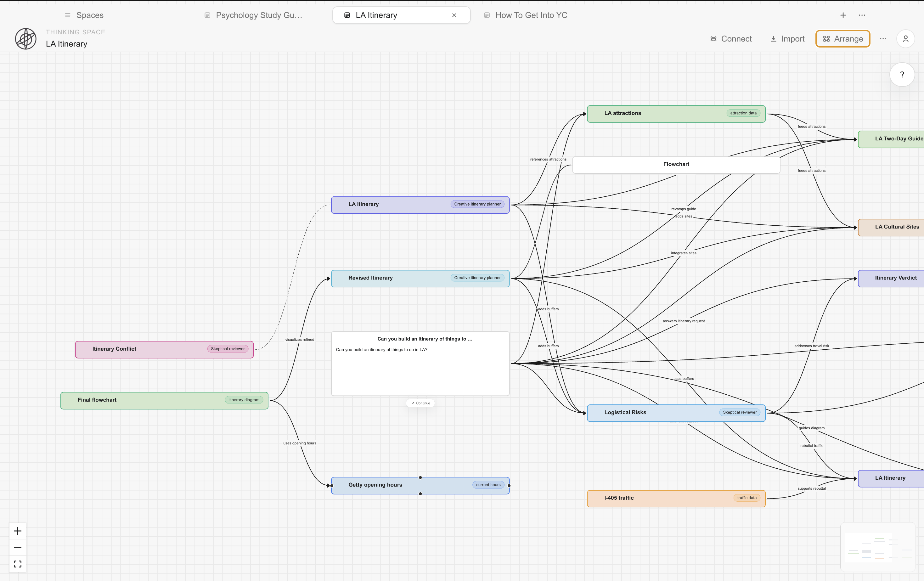Click the plus icon to add tab

pos(843,15)
